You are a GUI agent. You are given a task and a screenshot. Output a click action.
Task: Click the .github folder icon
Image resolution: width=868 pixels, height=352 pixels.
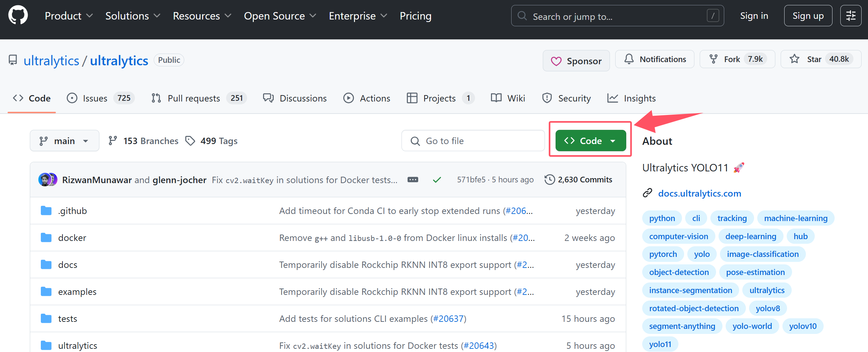coord(46,211)
